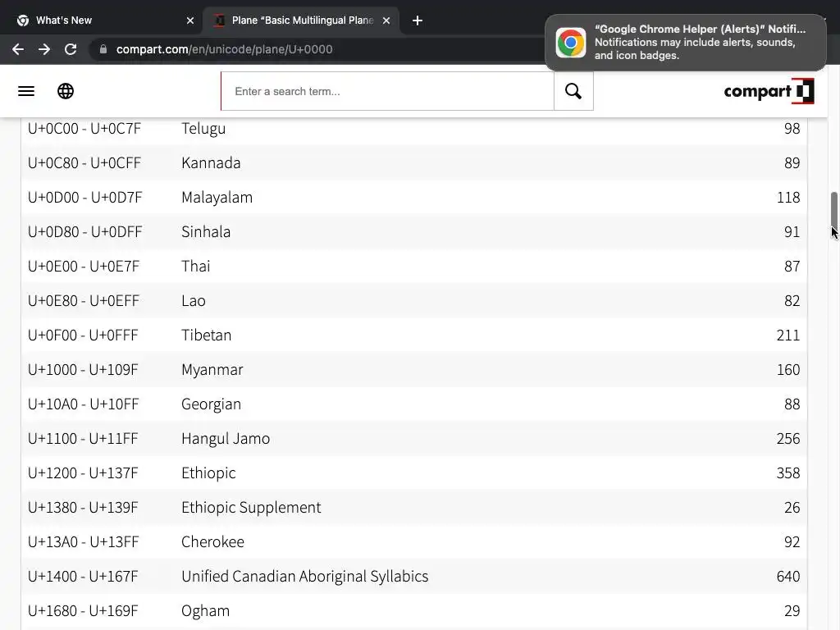Select range U+1000 - U+109F
840x630 pixels.
pyautogui.click(x=83, y=370)
